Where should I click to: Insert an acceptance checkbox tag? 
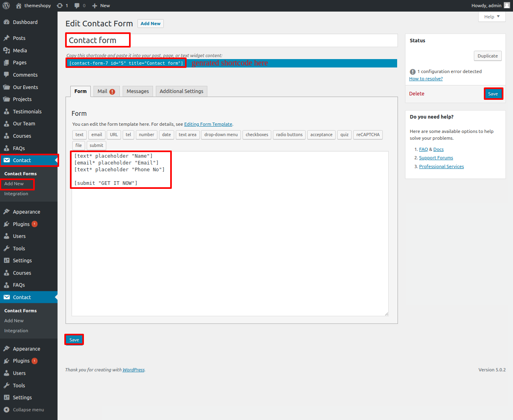321,135
